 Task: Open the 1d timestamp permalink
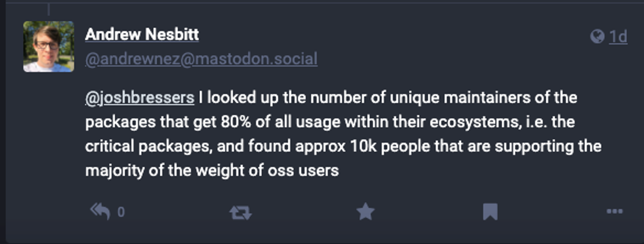pos(618,36)
